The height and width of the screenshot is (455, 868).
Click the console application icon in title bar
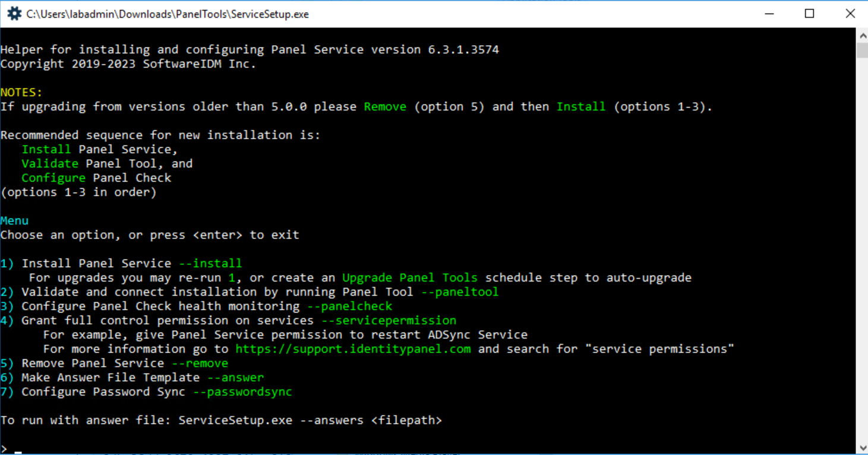point(13,13)
